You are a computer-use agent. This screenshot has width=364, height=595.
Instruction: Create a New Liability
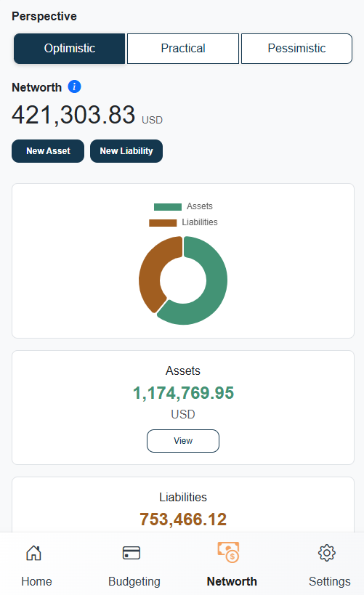[x=126, y=151]
